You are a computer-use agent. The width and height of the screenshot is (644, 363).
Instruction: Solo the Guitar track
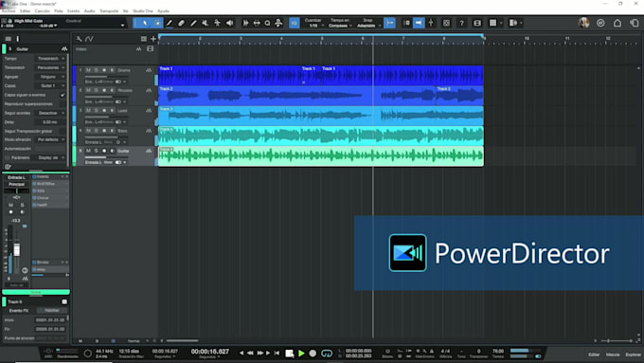click(96, 151)
